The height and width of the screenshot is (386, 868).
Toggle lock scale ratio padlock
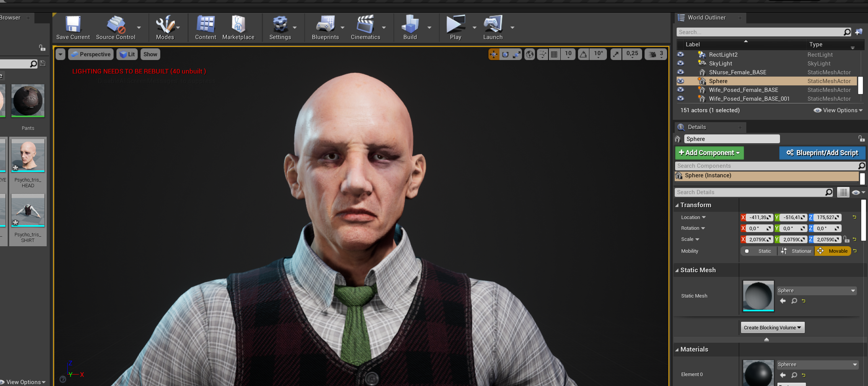click(x=846, y=239)
